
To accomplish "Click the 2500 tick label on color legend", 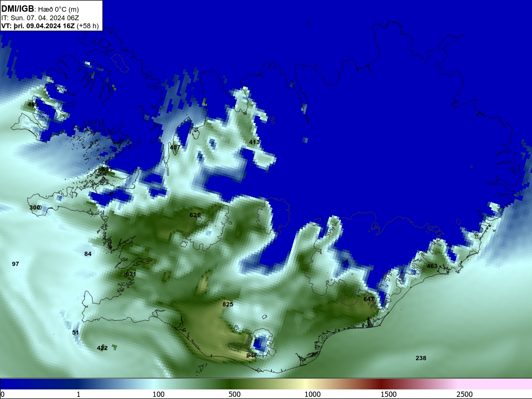I will pyautogui.click(x=464, y=394).
